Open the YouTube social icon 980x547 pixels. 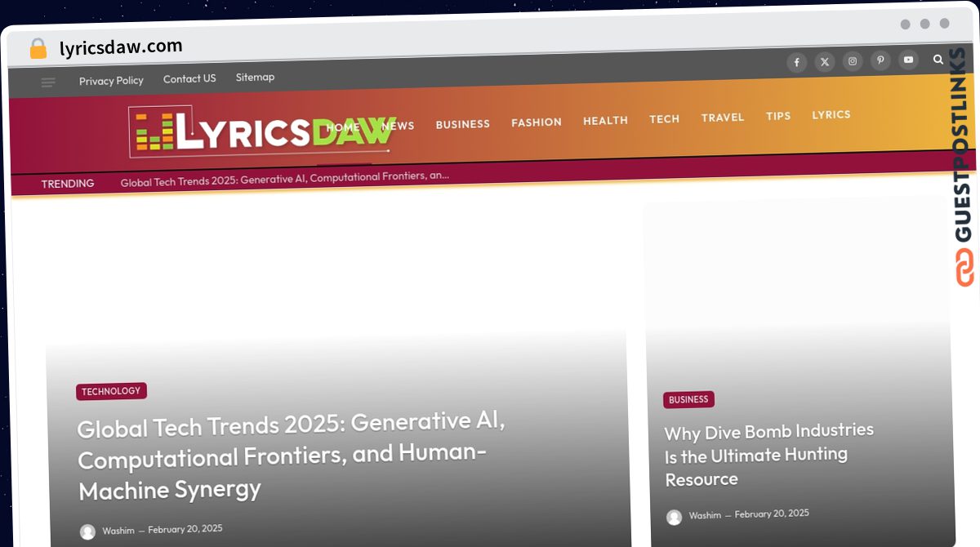[x=908, y=60]
